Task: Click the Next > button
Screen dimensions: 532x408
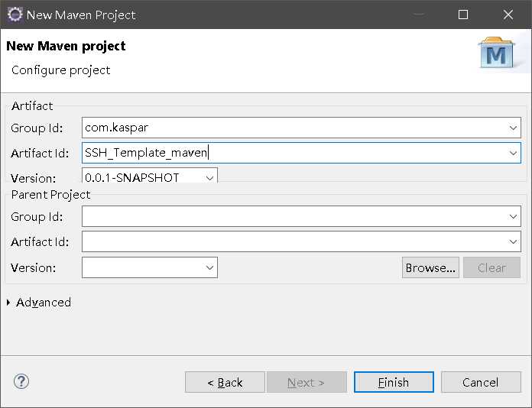Action: [x=307, y=382]
